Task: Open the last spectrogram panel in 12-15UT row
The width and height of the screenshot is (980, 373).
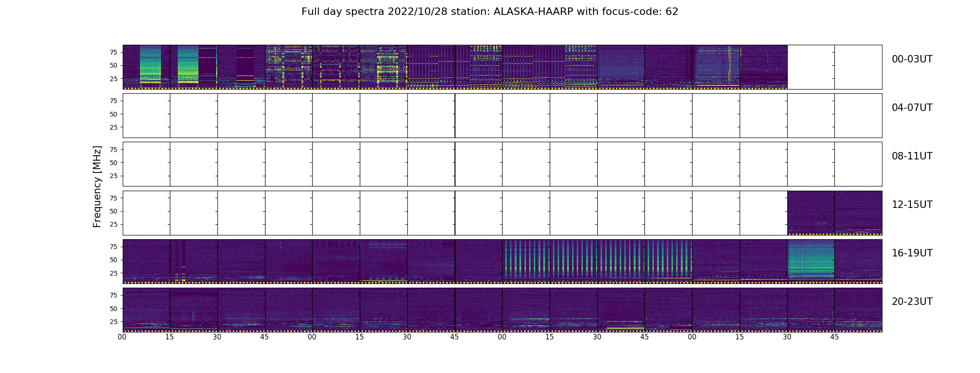Action: click(858, 213)
